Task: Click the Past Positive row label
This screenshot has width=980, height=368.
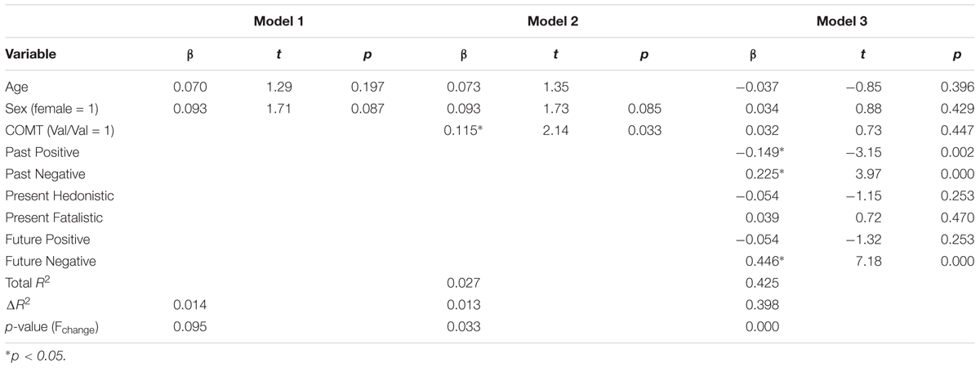Action: (x=38, y=151)
